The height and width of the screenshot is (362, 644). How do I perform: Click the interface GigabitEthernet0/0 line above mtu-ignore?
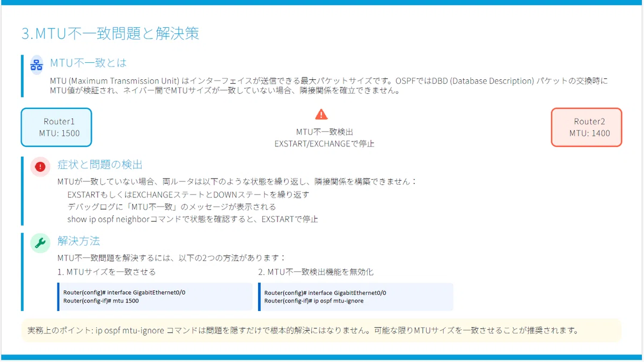[x=325, y=293]
